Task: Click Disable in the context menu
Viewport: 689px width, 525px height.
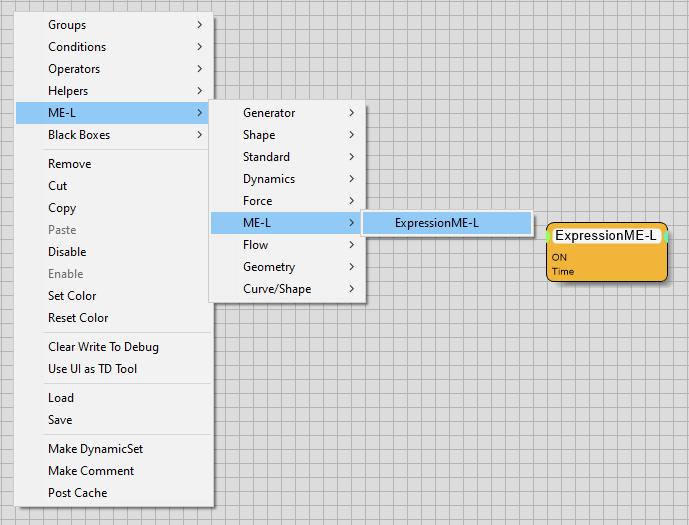Action: [x=67, y=252]
